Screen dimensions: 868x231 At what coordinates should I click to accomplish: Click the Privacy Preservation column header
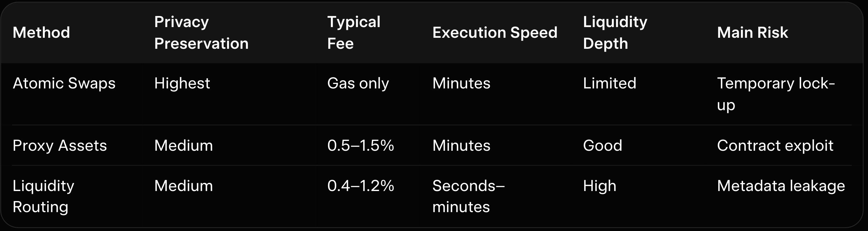pyautogui.click(x=201, y=33)
